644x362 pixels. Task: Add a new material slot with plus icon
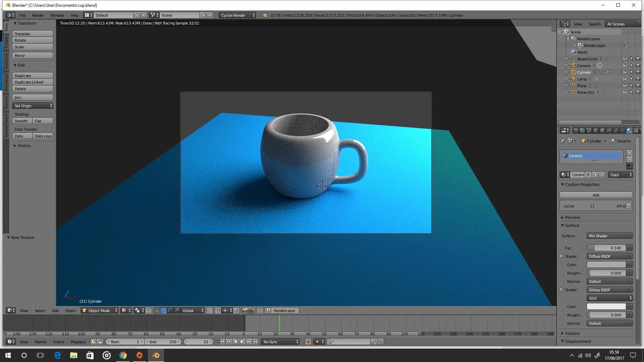[630, 153]
